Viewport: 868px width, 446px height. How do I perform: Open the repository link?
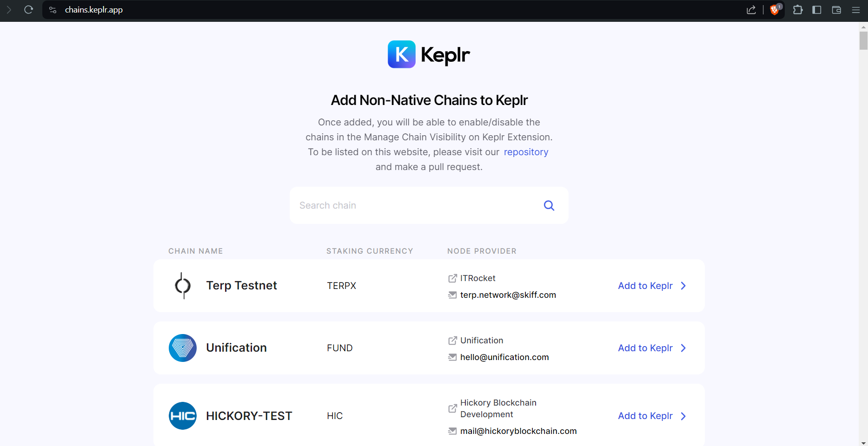[x=526, y=152]
